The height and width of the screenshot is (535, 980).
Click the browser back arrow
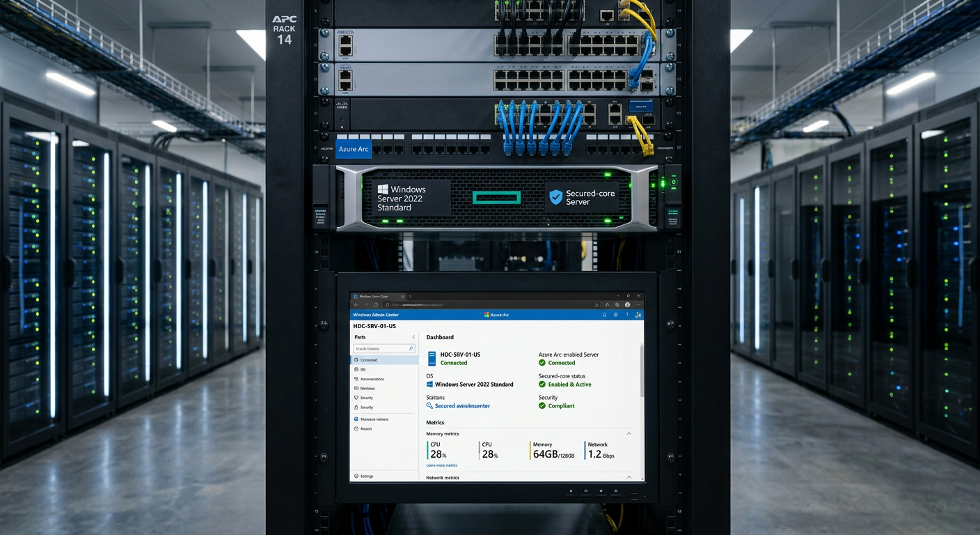tap(356, 304)
